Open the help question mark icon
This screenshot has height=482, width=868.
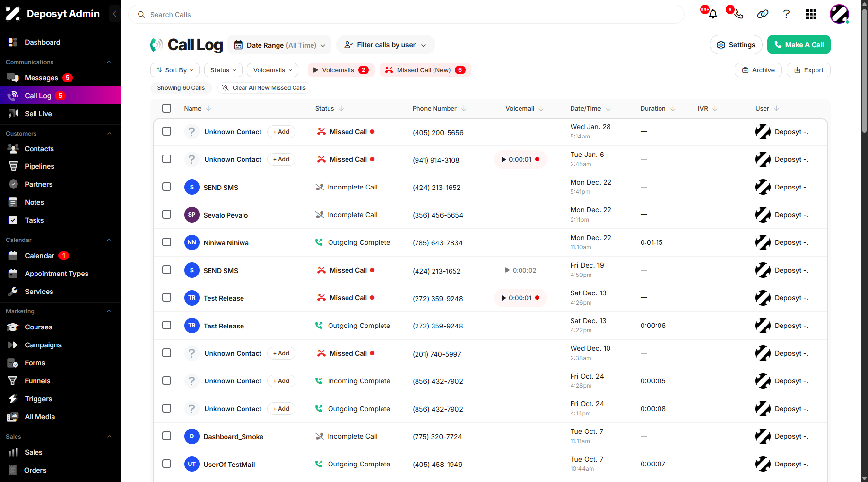pos(786,14)
